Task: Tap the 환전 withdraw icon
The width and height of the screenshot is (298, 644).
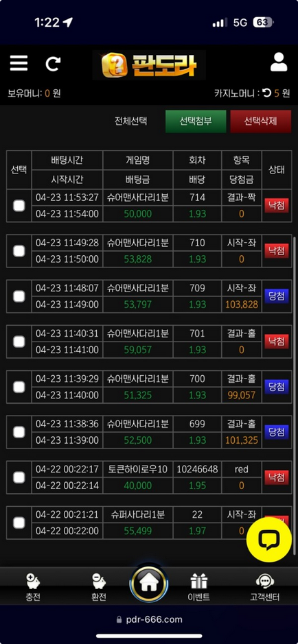Action: click(99, 587)
